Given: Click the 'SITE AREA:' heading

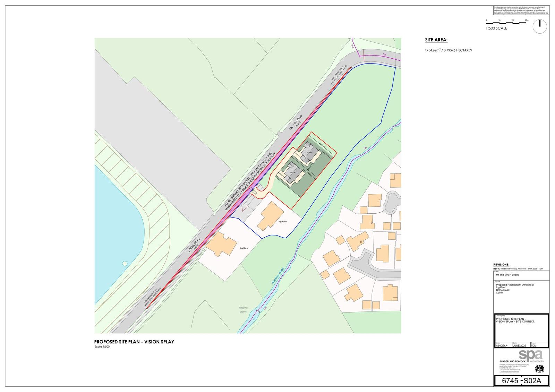Looking at the screenshot, I should (x=436, y=40).
